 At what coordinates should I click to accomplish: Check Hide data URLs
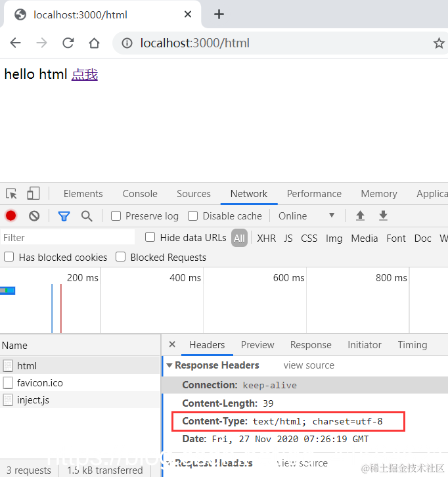[x=150, y=237]
